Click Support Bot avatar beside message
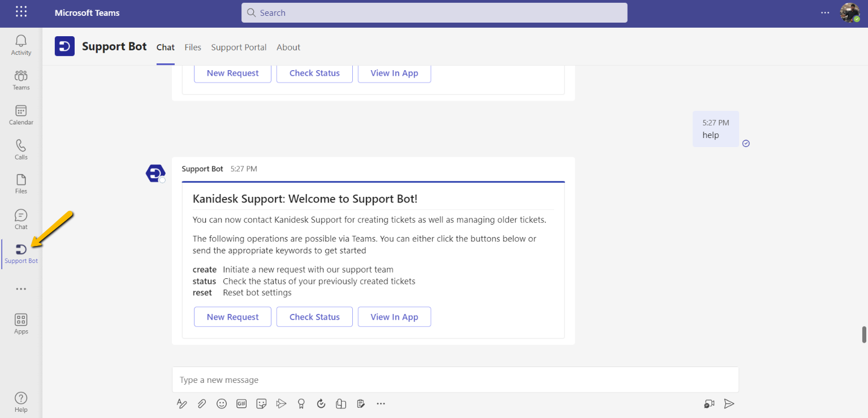This screenshot has height=418, width=868. [x=155, y=173]
